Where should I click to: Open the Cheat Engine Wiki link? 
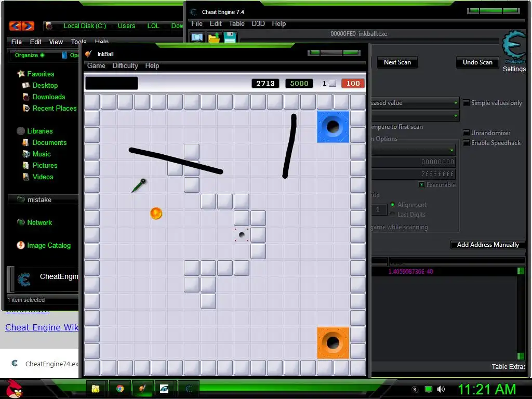point(42,327)
